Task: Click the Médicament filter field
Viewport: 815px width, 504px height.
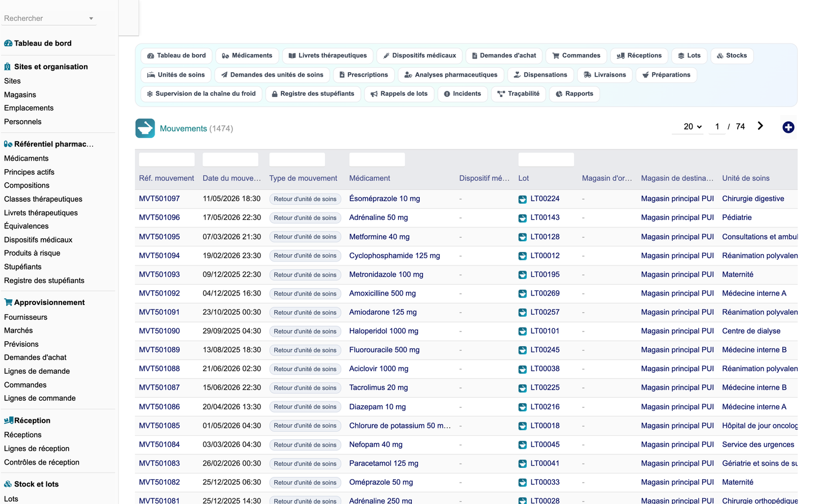Action: 377,160
